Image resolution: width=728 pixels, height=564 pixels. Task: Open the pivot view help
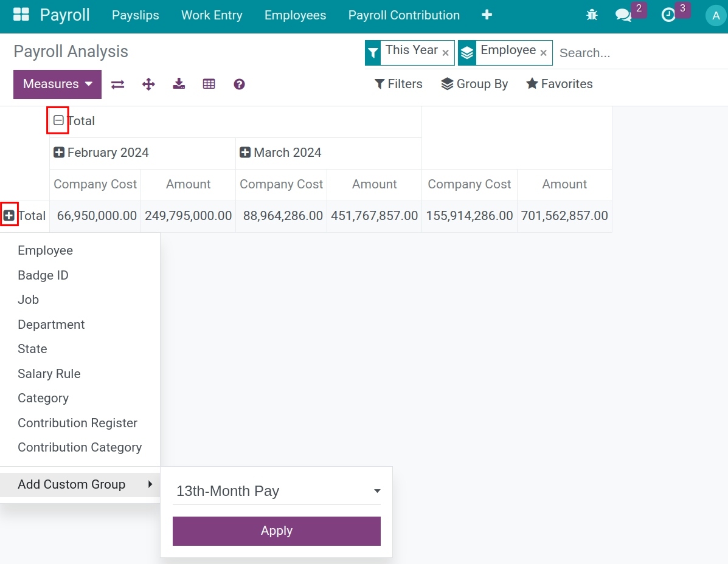click(239, 84)
